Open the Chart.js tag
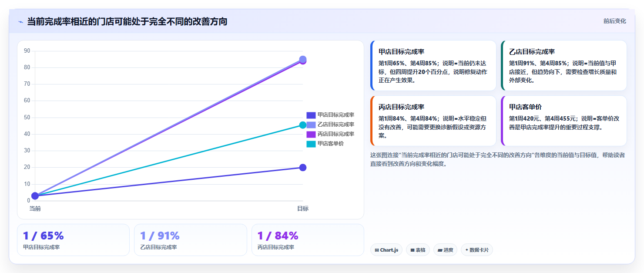 386,250
